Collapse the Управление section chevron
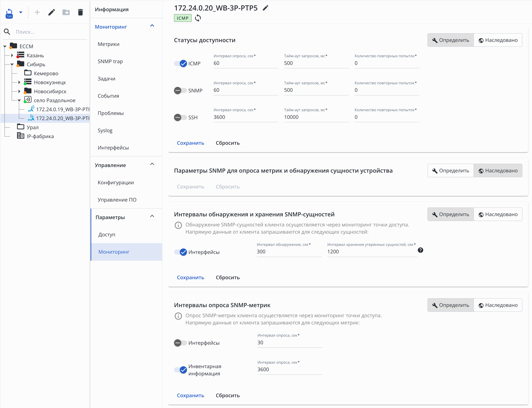The height and width of the screenshot is (408, 532). [x=152, y=164]
